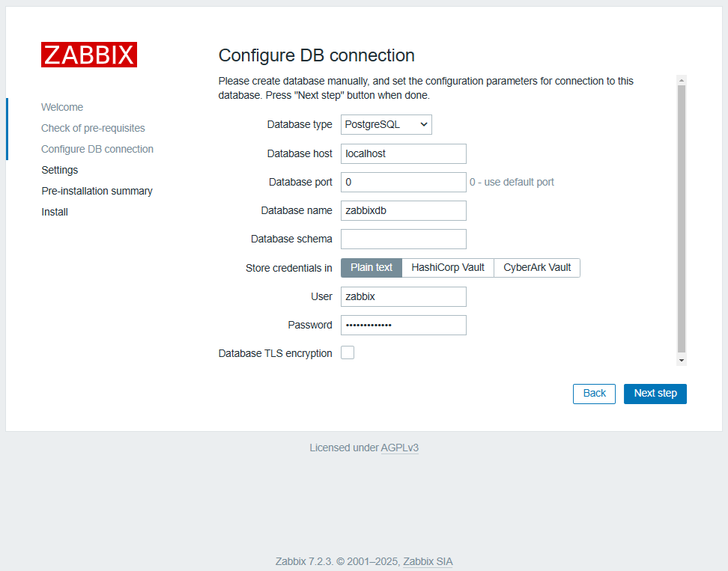
Task: Proceed with the Next step button
Action: tap(655, 394)
